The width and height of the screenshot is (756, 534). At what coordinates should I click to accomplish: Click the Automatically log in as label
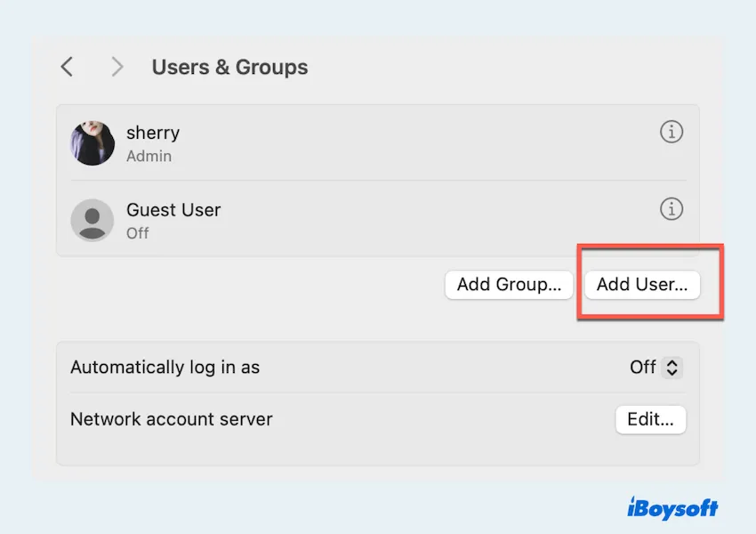coord(165,368)
